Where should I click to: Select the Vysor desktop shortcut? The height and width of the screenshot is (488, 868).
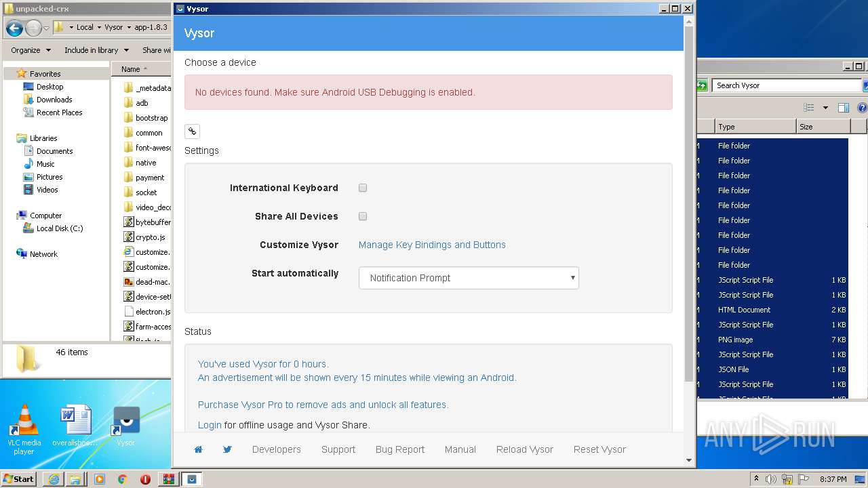tap(126, 426)
